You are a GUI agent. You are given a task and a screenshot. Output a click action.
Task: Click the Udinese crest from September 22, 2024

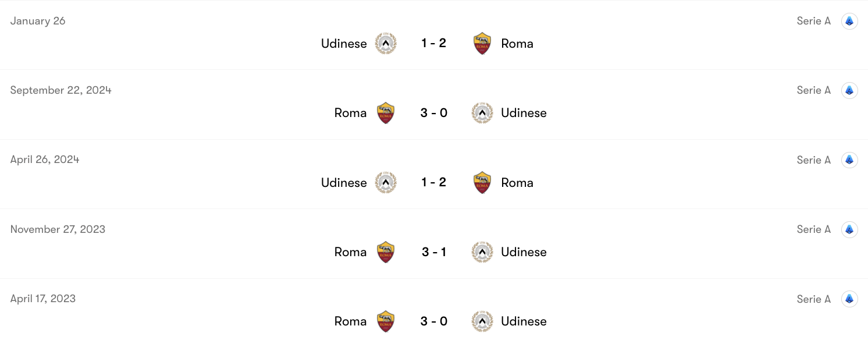point(482,112)
